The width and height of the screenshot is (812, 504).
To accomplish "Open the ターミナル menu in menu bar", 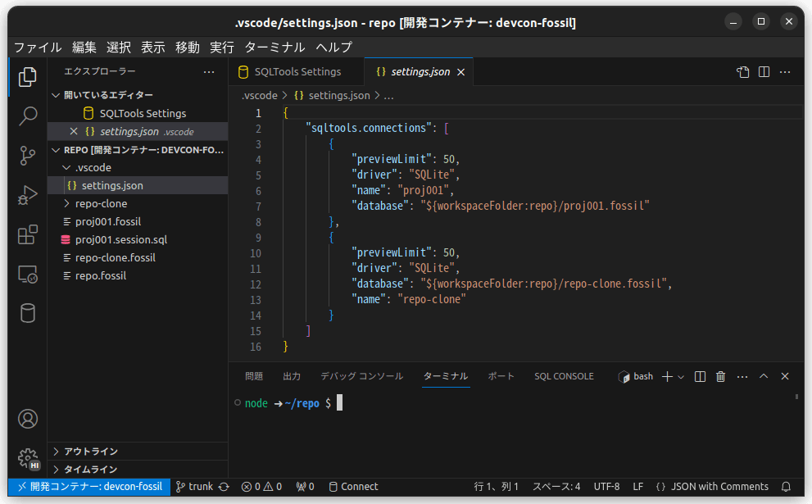I will (x=274, y=47).
